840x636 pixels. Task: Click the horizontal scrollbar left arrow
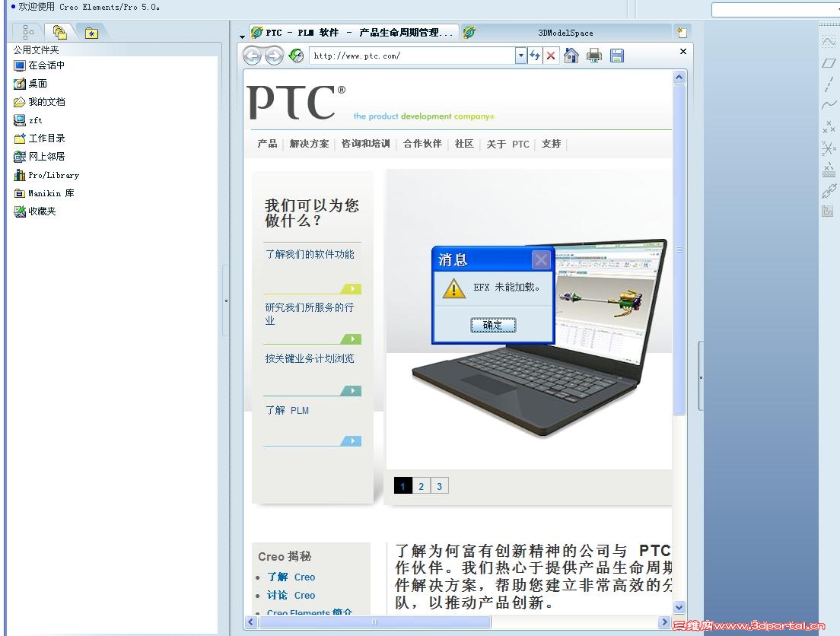tap(251, 622)
